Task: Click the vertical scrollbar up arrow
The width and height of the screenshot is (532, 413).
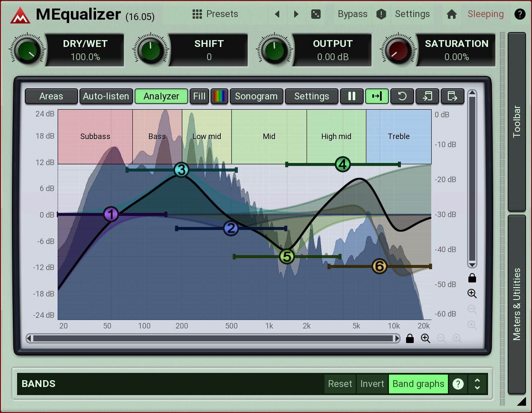Action: (x=472, y=93)
